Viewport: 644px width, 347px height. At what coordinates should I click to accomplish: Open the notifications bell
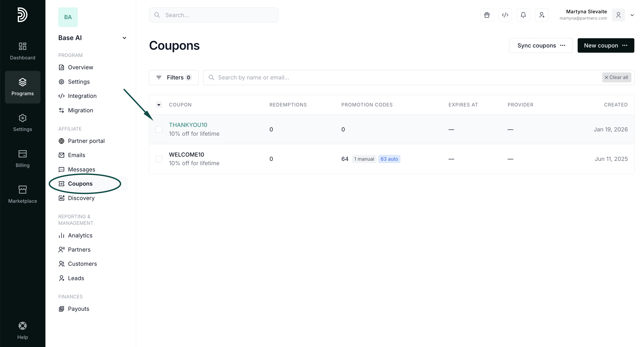pos(523,15)
